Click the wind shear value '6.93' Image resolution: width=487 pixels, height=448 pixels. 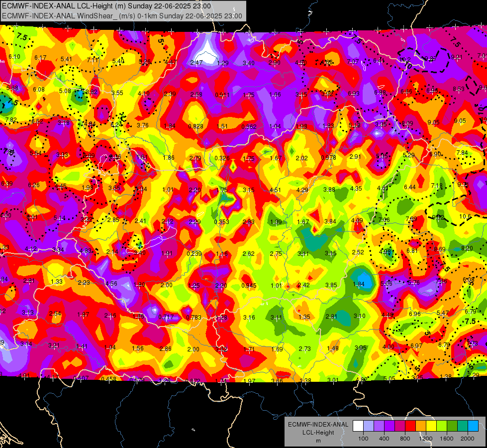pos(354,93)
